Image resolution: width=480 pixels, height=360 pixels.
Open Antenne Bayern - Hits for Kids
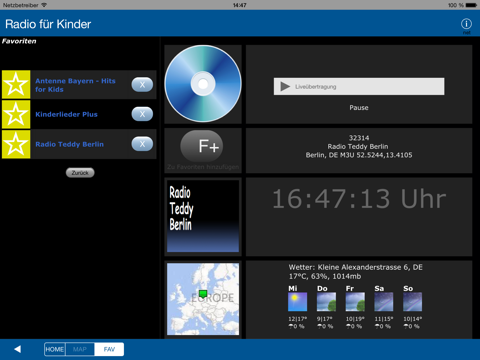click(75, 85)
